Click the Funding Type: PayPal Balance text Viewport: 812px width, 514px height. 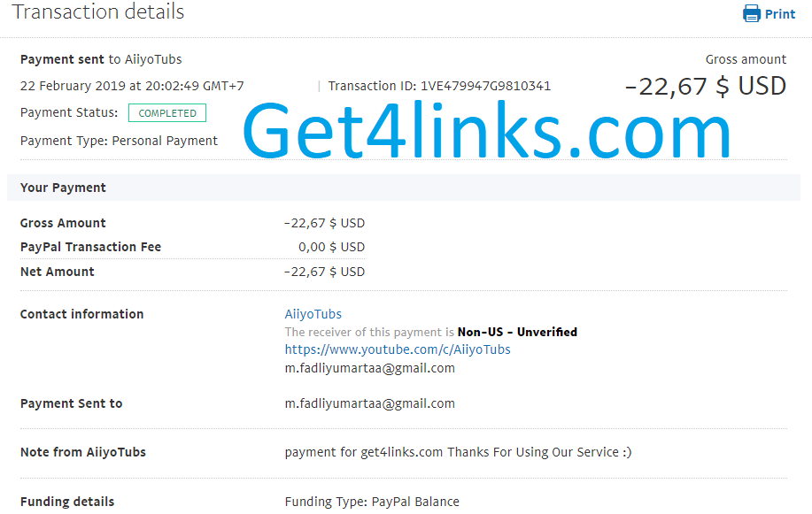372,502
